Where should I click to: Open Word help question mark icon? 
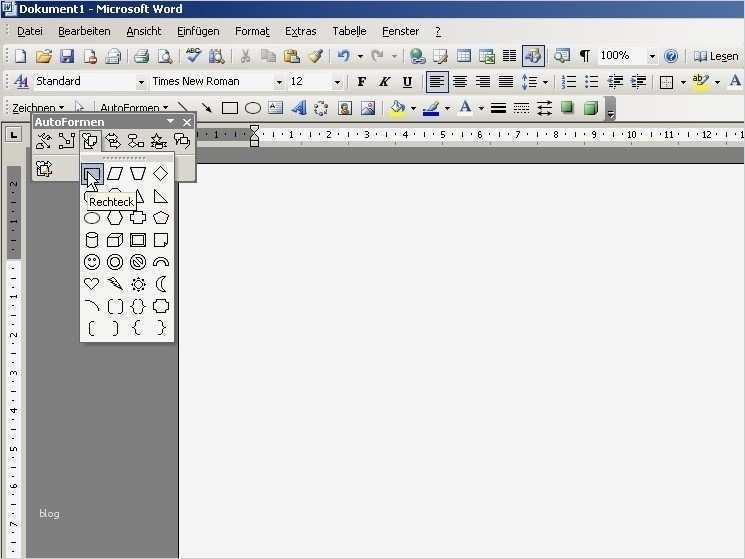[x=671, y=56]
